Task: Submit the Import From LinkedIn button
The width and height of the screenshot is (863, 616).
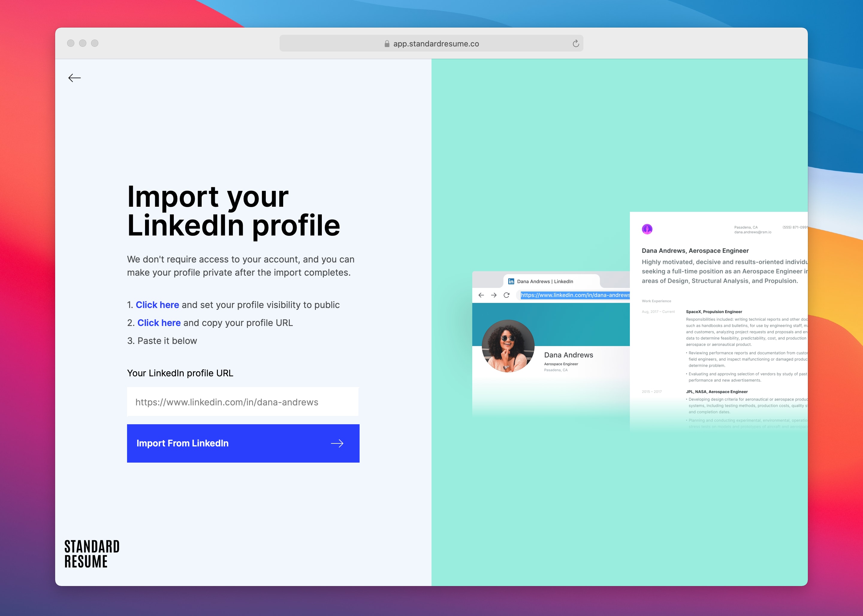Action: click(243, 443)
